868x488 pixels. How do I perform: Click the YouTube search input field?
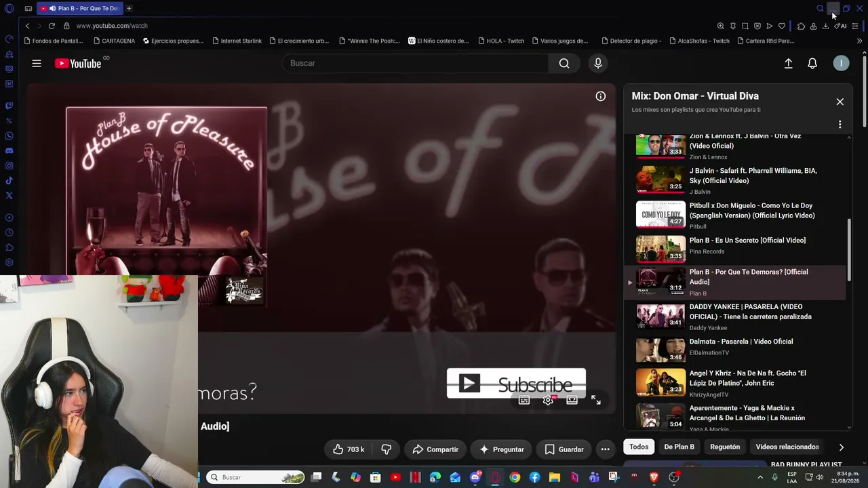415,63
